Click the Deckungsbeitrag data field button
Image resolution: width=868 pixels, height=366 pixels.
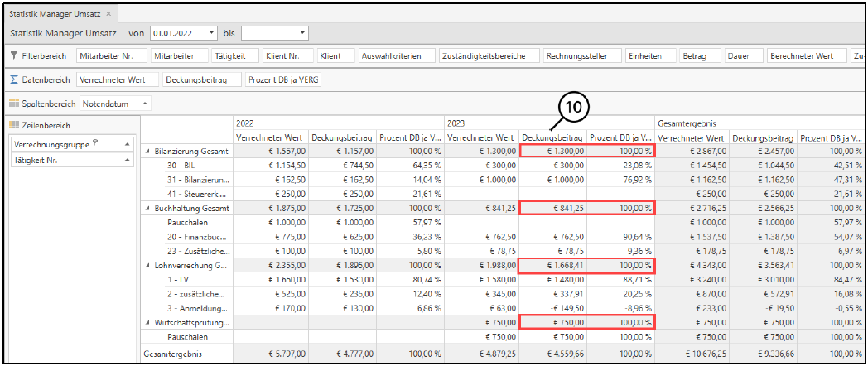click(x=200, y=80)
